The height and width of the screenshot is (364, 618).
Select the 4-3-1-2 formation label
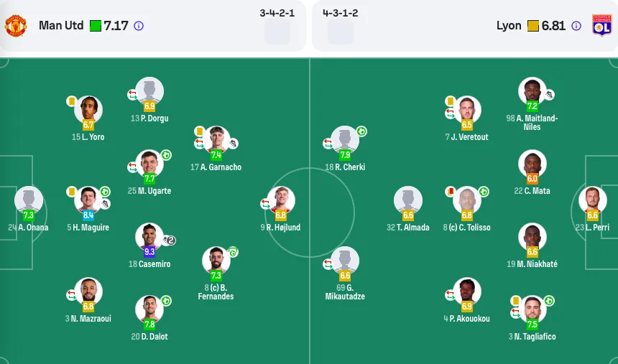[x=341, y=13]
